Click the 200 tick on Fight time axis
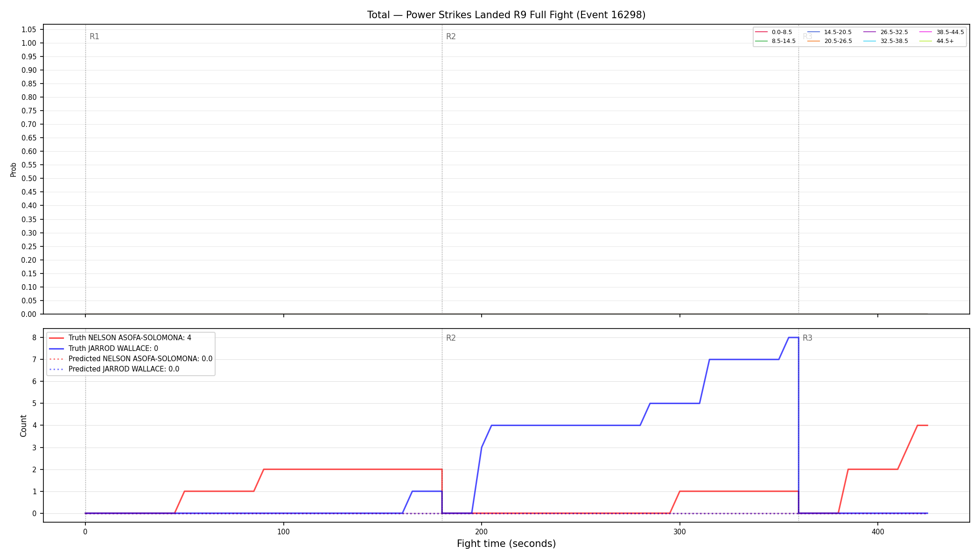Image resolution: width=980 pixels, height=560 pixels. click(482, 532)
